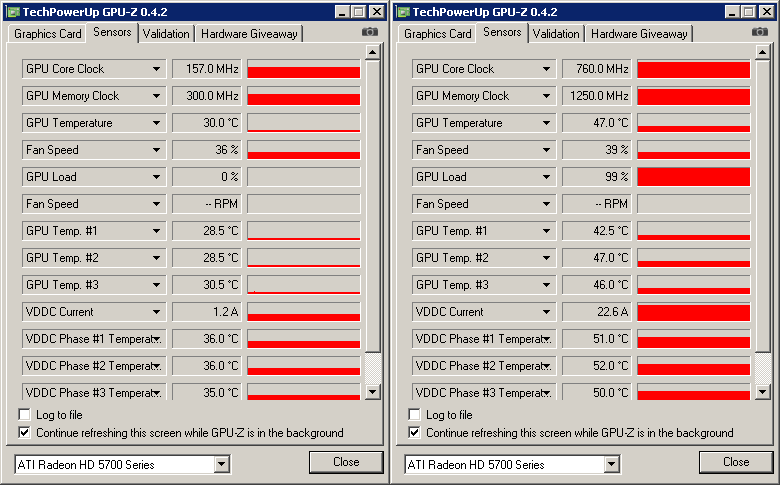This screenshot has height=485, width=780.
Task: Open GPU Core Clock dropdown in right window
Action: pos(546,69)
